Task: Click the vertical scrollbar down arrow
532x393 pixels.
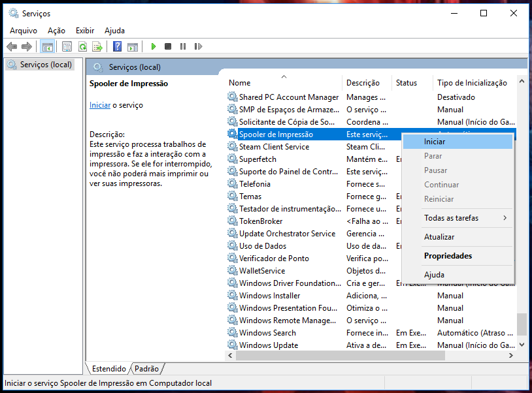Action: click(522, 345)
